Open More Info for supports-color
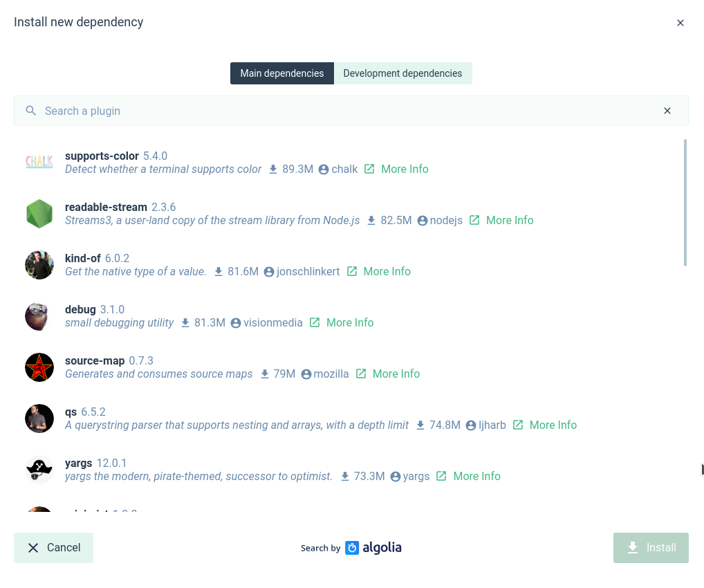704x588 pixels. point(405,169)
